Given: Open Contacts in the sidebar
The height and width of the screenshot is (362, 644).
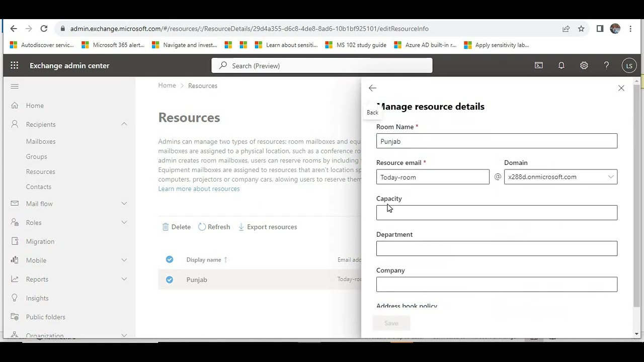Looking at the screenshot, I should 39,187.
